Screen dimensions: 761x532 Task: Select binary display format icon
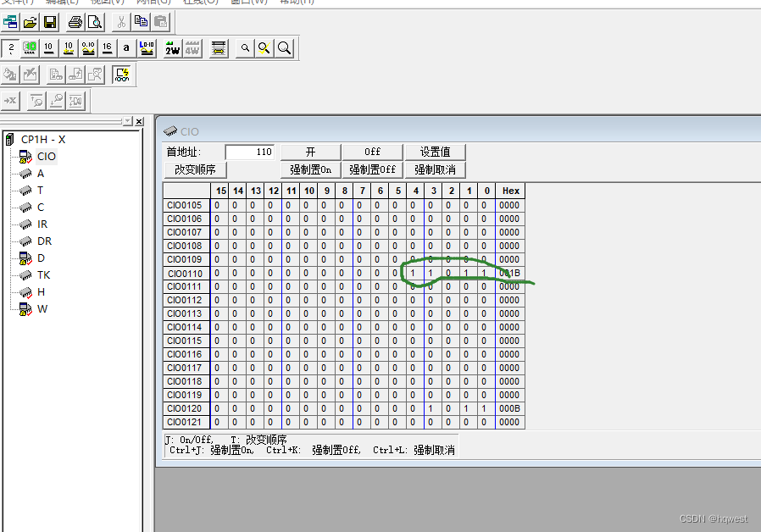coord(11,48)
